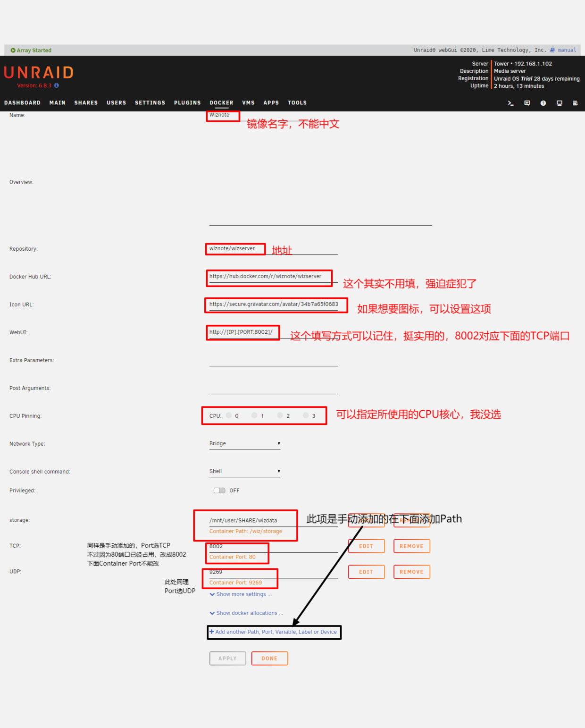Open the Users tab
This screenshot has height=728, width=585.
coord(117,103)
